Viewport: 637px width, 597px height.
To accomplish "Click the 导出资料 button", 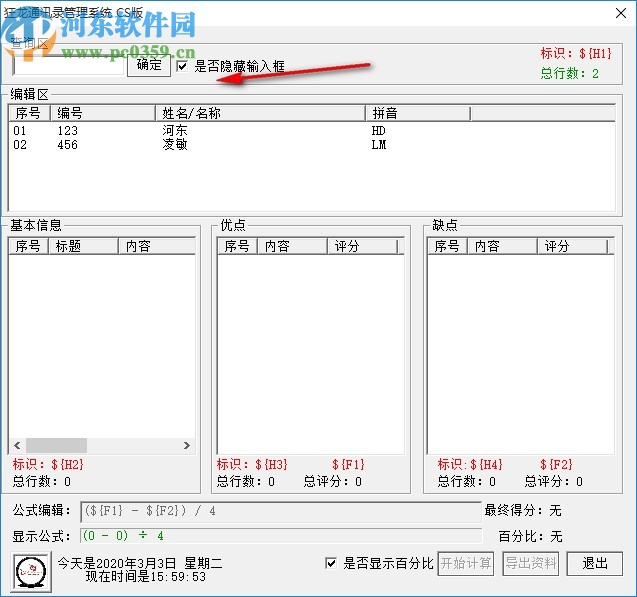I will point(531,564).
